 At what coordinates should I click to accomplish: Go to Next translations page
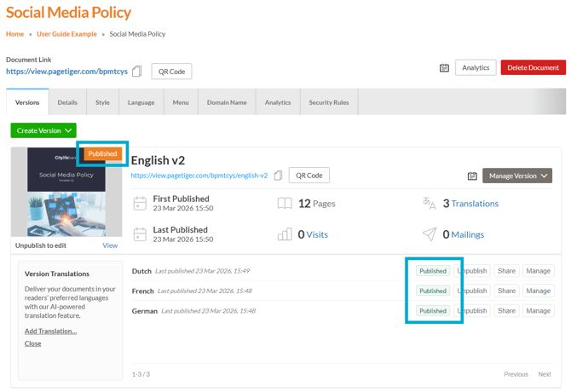[545, 374]
